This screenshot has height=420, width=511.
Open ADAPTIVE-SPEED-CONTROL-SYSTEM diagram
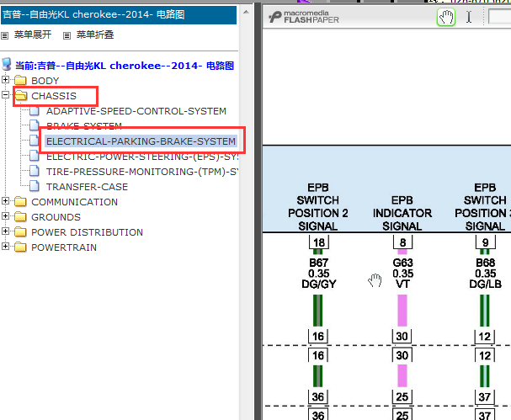tap(136, 111)
